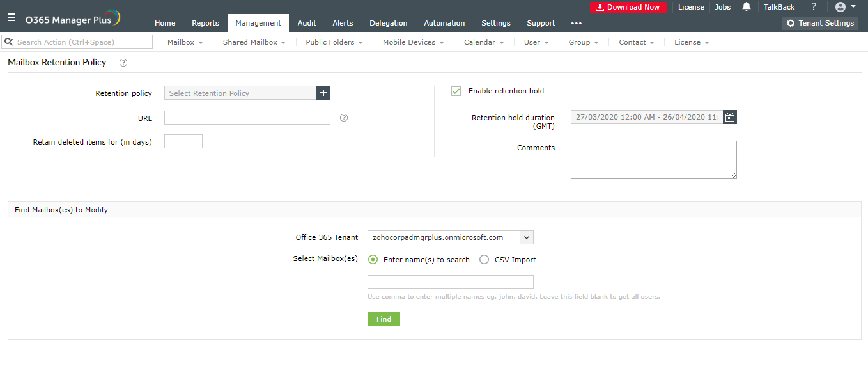Open the License submenu dropdown
Viewport: 868px width, 371px height.
pyautogui.click(x=692, y=42)
